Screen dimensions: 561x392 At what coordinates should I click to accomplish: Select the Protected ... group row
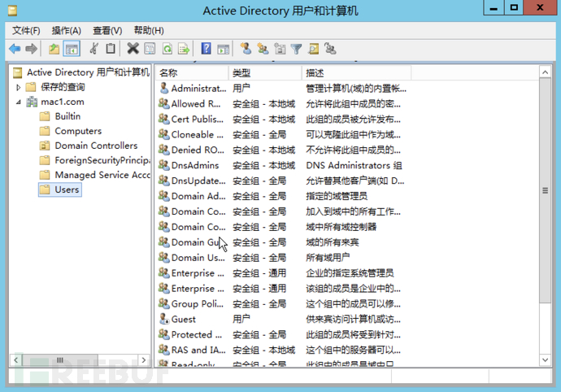[x=283, y=335]
